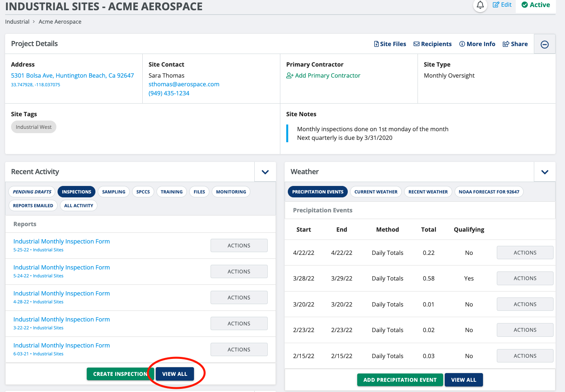Viewport: 565px width, 392px height.
Task: Select the Industrial West site tag
Action: [34, 127]
